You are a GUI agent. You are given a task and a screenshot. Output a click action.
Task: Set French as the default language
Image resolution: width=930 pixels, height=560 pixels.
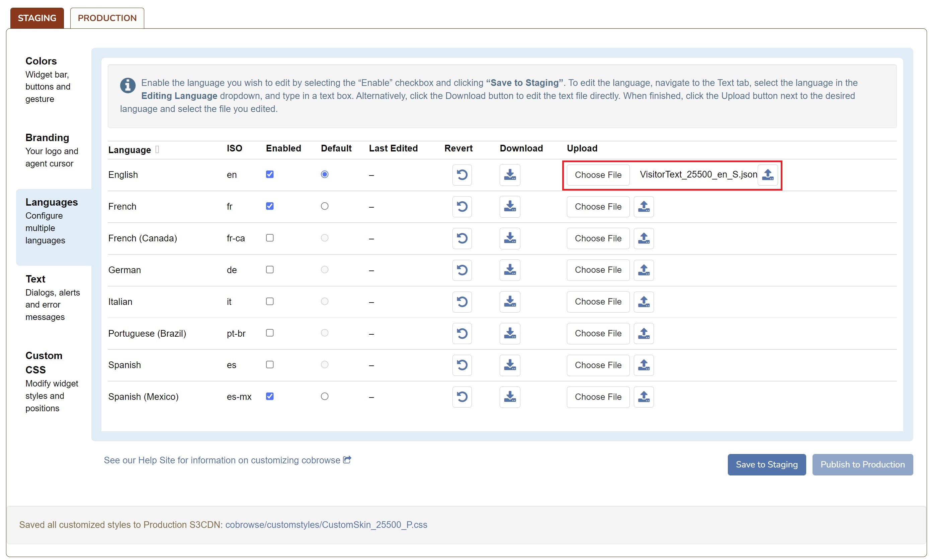[x=324, y=206]
